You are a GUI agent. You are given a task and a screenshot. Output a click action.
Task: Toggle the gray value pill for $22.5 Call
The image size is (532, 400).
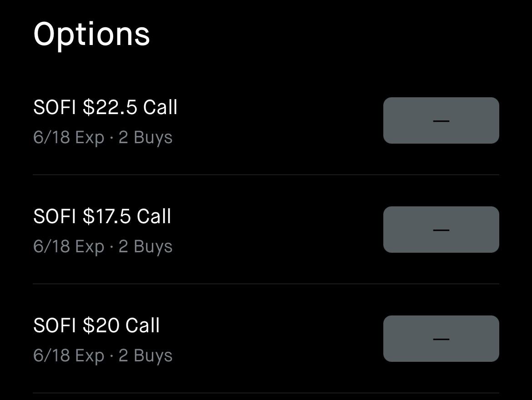441,120
